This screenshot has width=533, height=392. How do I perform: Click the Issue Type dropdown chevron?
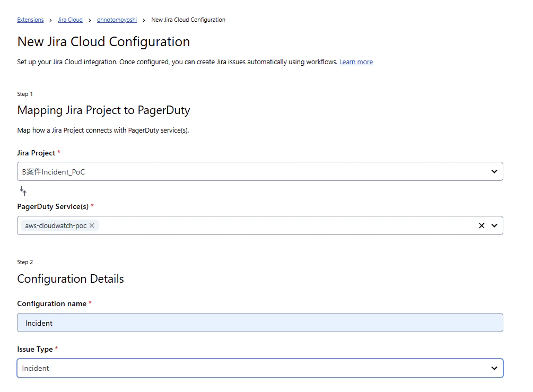(x=494, y=368)
